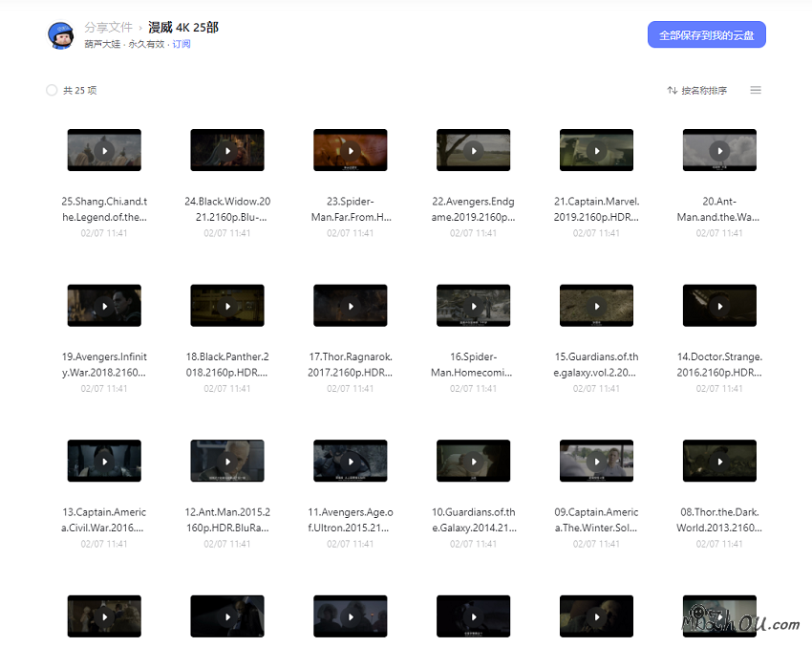This screenshot has width=812, height=647.
Task: Select the 12.Ant.Man.2015 file name
Action: [227, 520]
